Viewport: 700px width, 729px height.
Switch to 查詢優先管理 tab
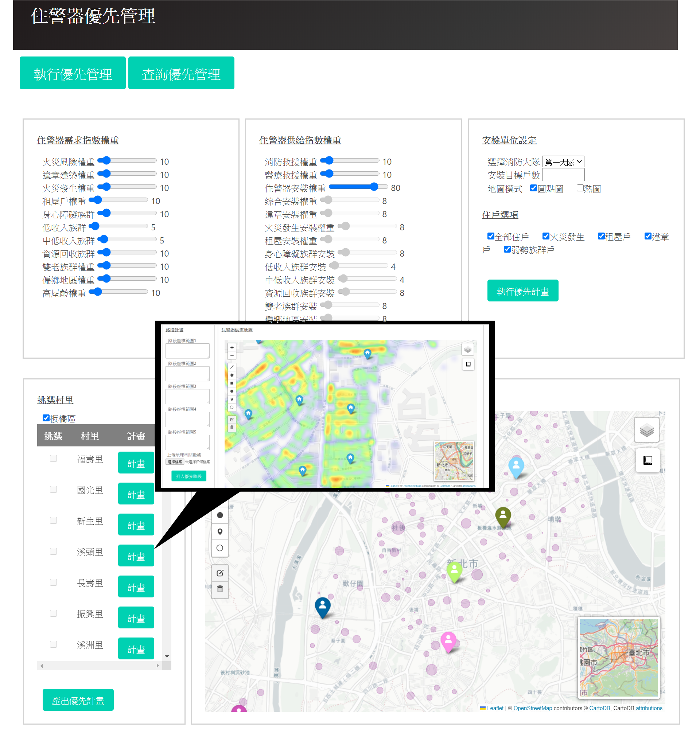(x=181, y=73)
